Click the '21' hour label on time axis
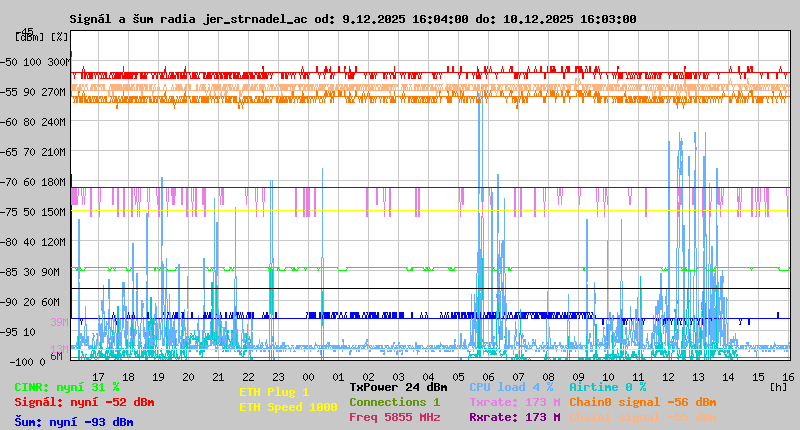This screenshot has width=800, height=430. pyautogui.click(x=218, y=377)
